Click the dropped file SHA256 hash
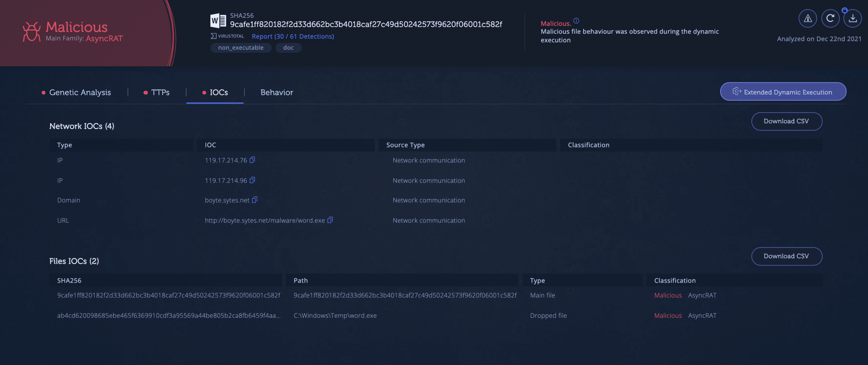Image resolution: width=868 pixels, height=365 pixels. pos(168,315)
